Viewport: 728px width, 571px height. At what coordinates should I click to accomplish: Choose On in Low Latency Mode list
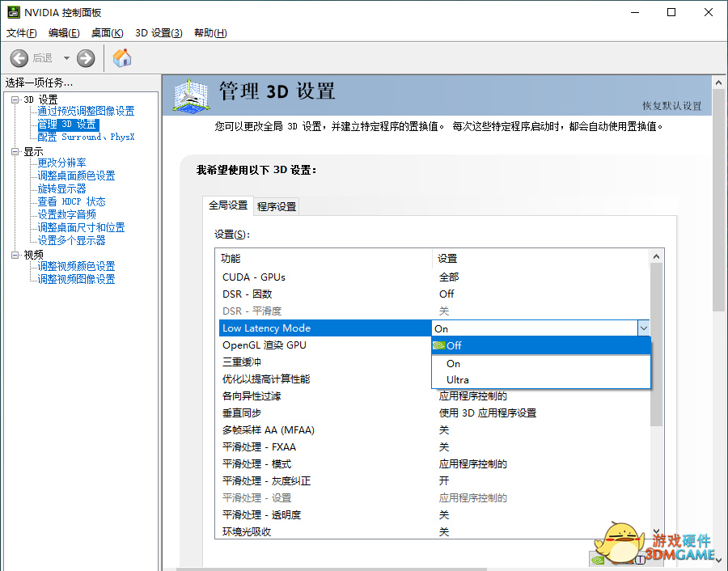pos(541,363)
